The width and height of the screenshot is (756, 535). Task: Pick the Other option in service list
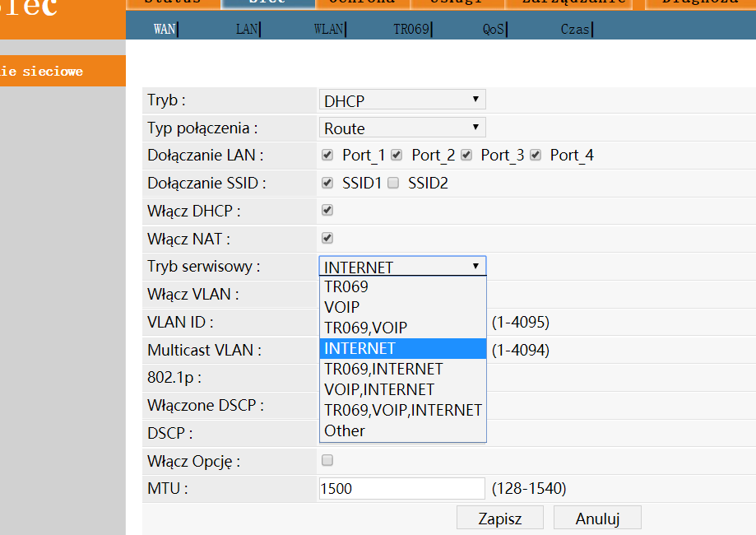click(345, 430)
